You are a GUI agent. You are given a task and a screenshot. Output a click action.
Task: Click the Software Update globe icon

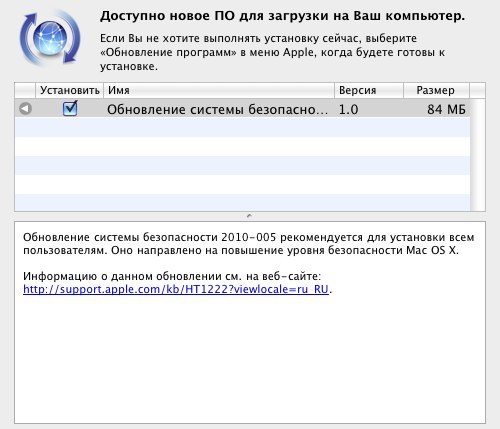pyautogui.click(x=50, y=38)
